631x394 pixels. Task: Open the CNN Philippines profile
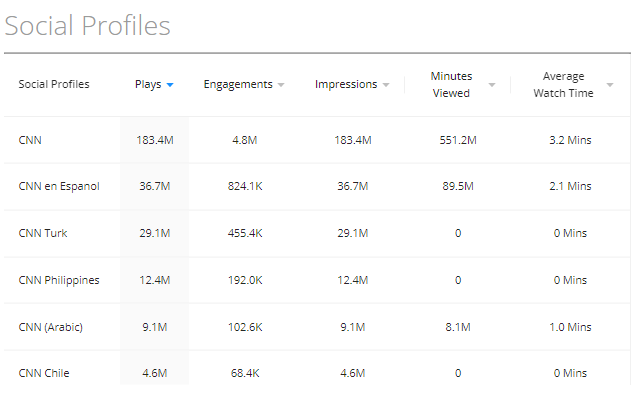pyautogui.click(x=59, y=280)
